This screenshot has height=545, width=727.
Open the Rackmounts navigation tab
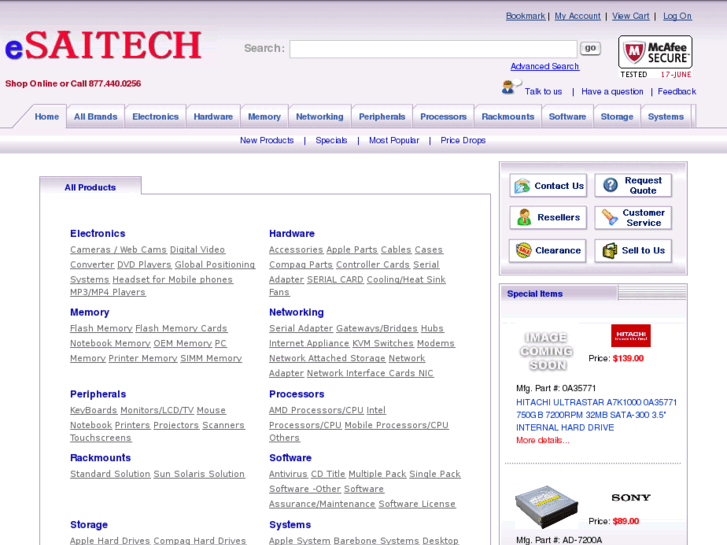coord(508,116)
